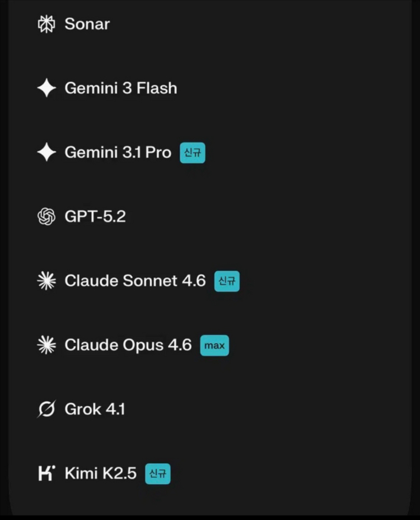This screenshot has width=420, height=520.
Task: Click the max badge next to Claude Opus
Action: click(214, 346)
